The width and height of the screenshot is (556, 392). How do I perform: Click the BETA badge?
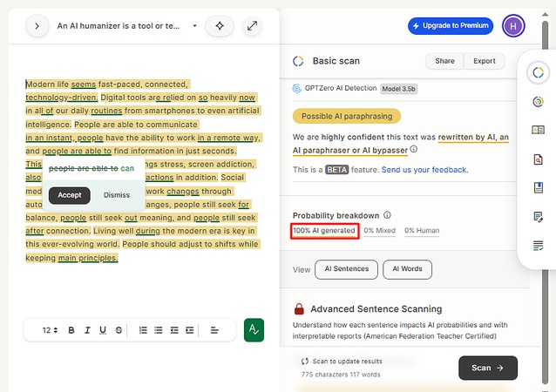click(x=337, y=170)
